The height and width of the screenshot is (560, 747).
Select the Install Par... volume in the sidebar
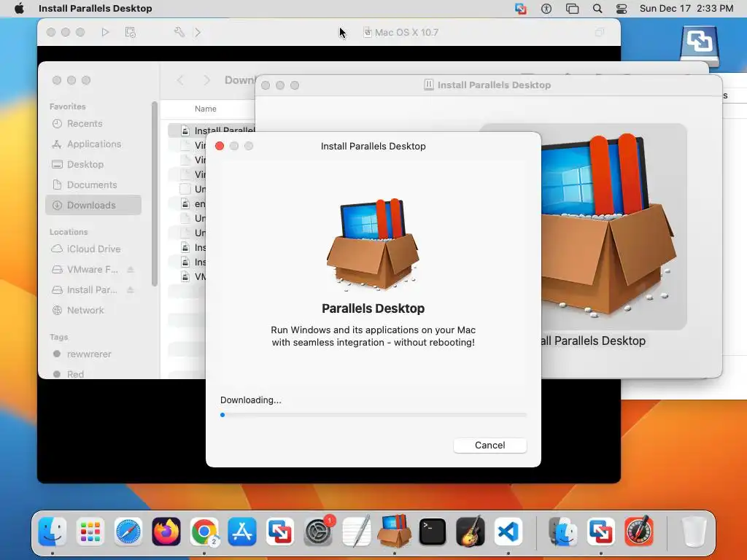click(92, 290)
